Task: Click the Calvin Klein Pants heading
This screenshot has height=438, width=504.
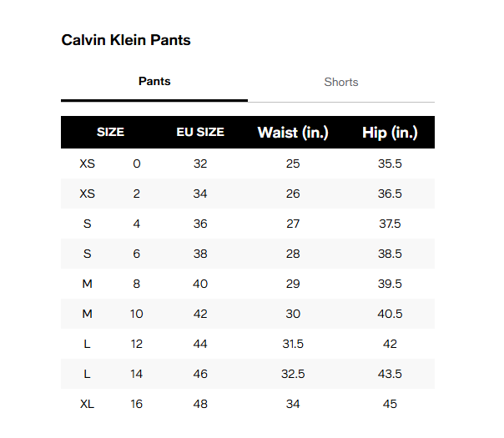Action: point(126,40)
